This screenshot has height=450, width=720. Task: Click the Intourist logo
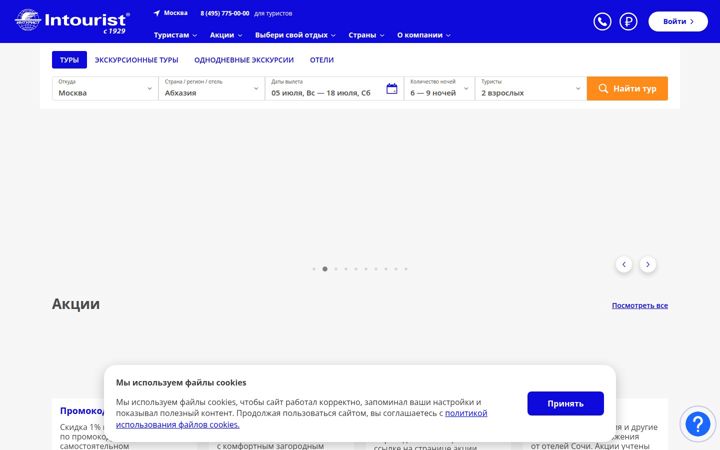click(72, 21)
